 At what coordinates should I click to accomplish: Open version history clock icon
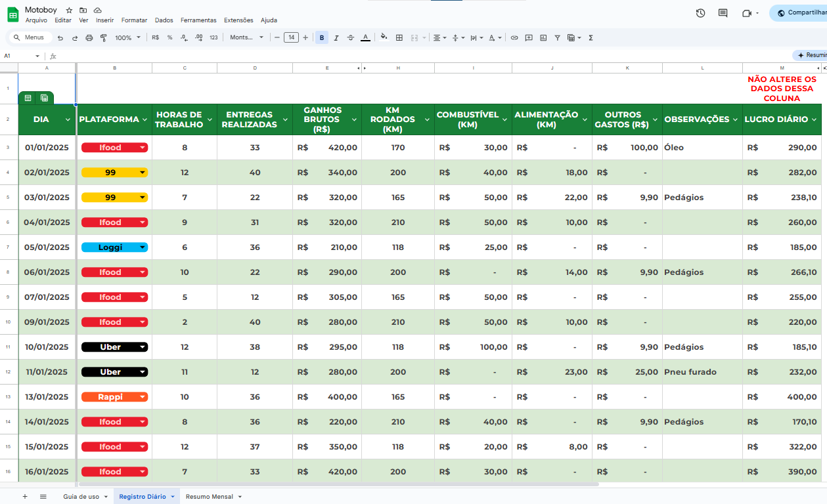coord(700,13)
